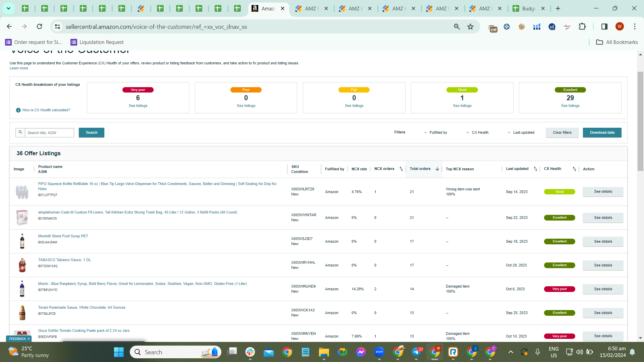Click the Very poor badge for Monin Blue Raspberry

point(559,289)
